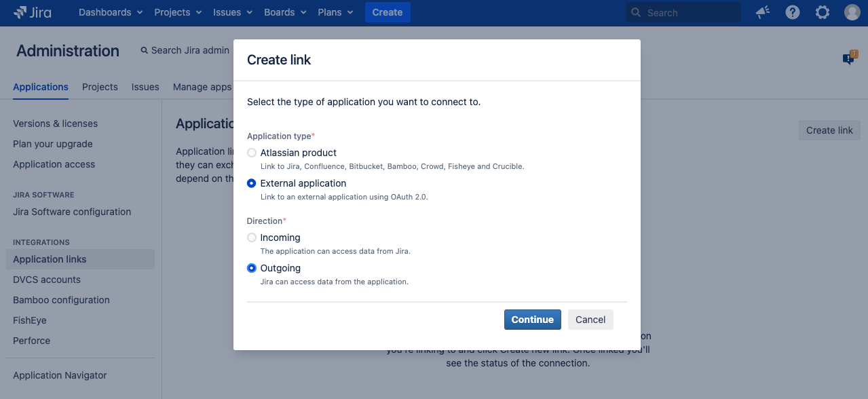The width and height of the screenshot is (868, 399).
Task: Click Continue in the Create link dialog
Action: [532, 320]
